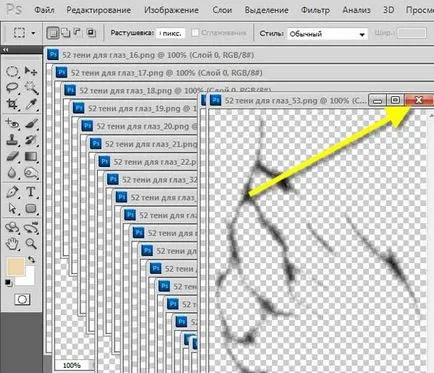Open the Анализ menu

(x=356, y=10)
